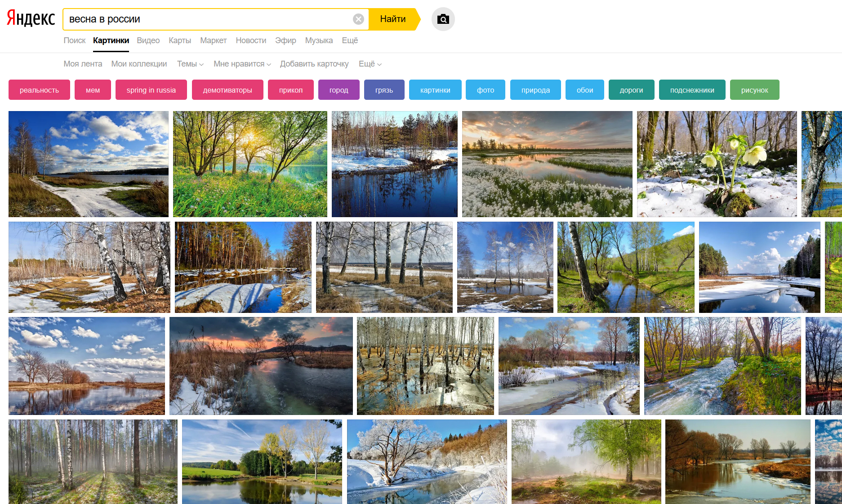Open the white flowers in snow thumbnail
Image resolution: width=842 pixels, height=504 pixels.
[x=717, y=164]
